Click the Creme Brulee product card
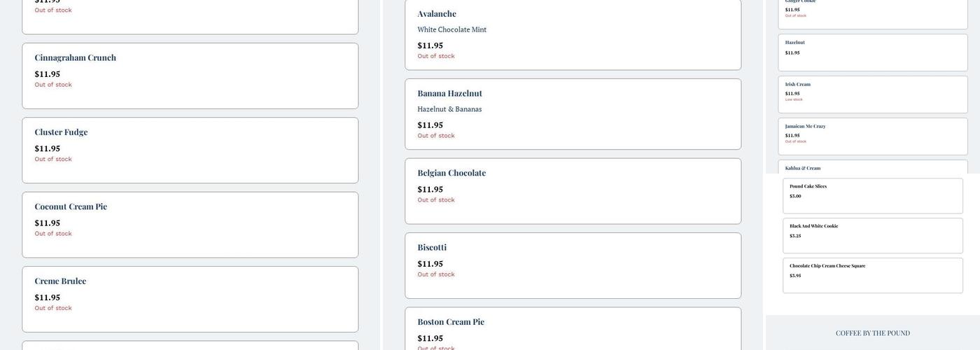 190,299
